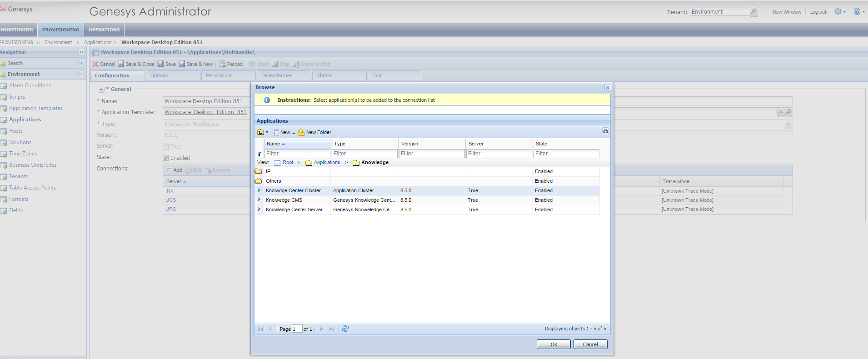Screen dimensions: 868x359
Task: Refresh the application list in the paging bar
Action: pos(345,329)
